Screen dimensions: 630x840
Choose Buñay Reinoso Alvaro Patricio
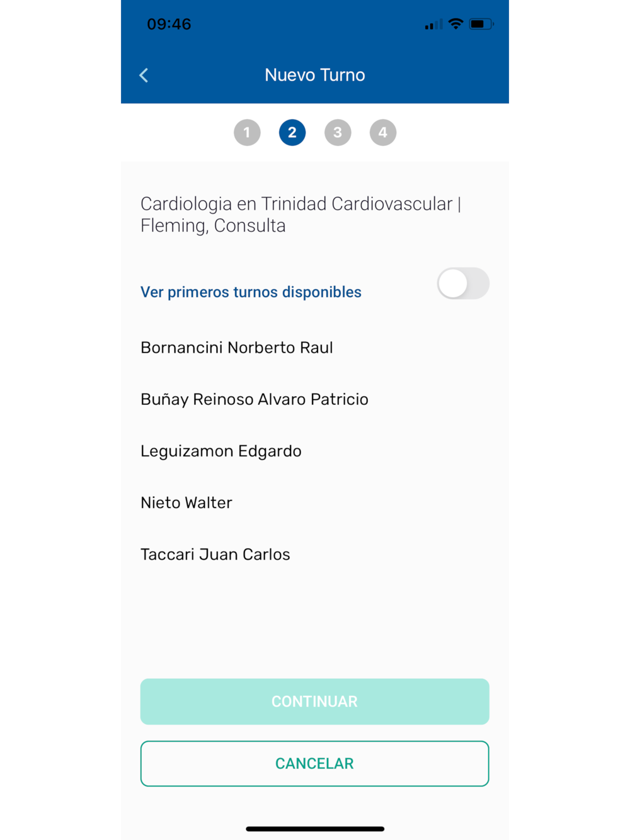tap(255, 399)
